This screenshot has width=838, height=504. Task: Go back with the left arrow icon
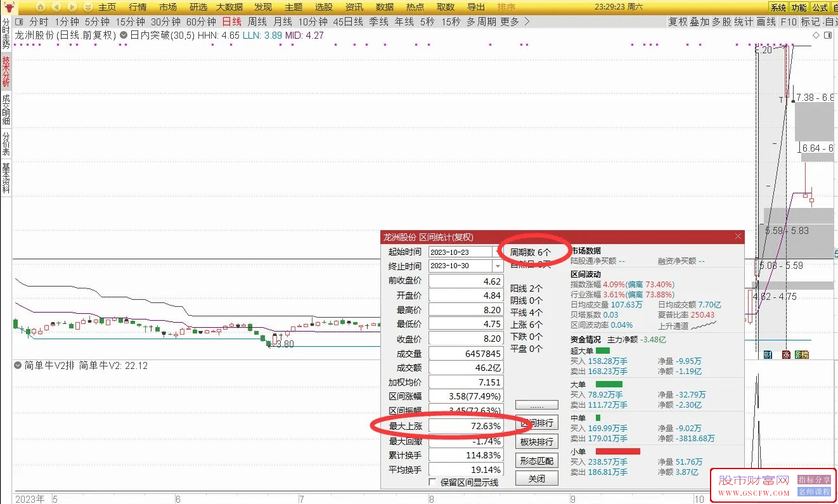tap(56, 7)
